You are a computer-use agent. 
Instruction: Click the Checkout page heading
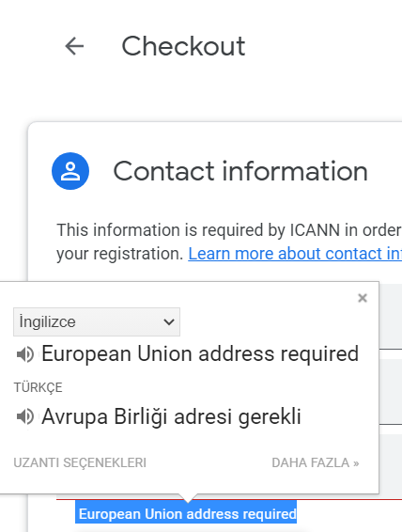click(183, 46)
